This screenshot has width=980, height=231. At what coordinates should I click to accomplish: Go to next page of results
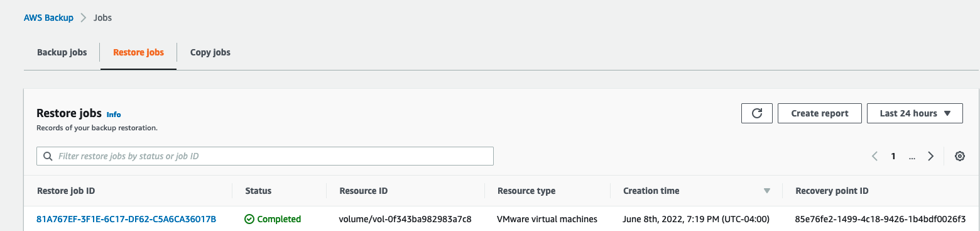[x=931, y=157]
